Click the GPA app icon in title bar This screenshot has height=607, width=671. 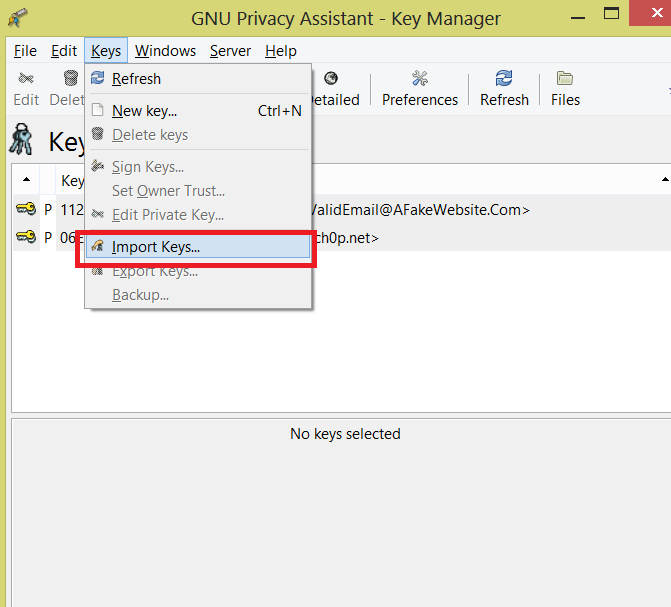18,18
